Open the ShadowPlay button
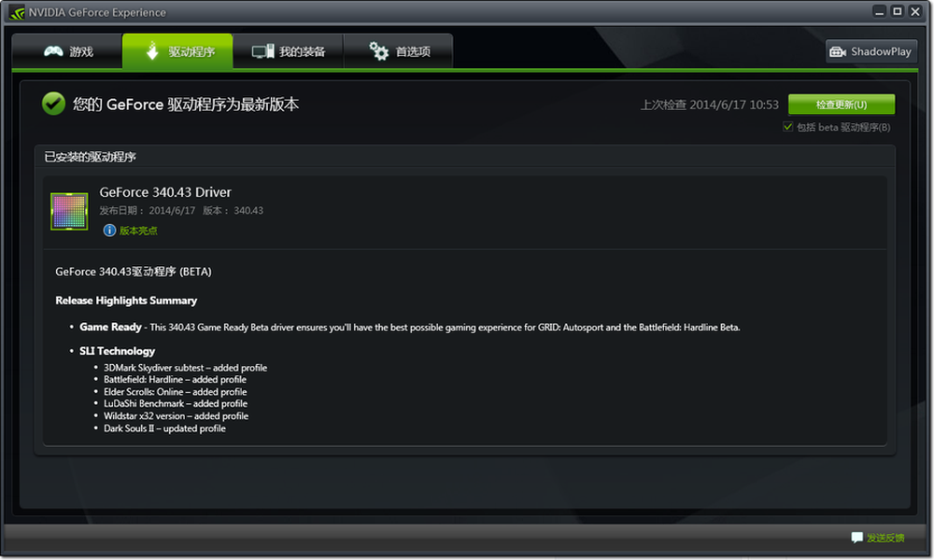 tap(870, 51)
